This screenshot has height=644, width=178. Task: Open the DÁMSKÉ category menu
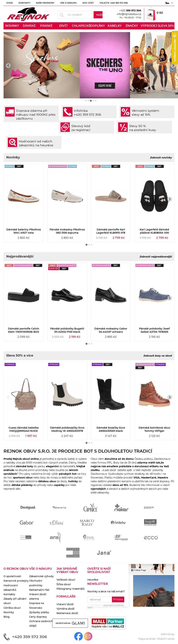pos(29,26)
